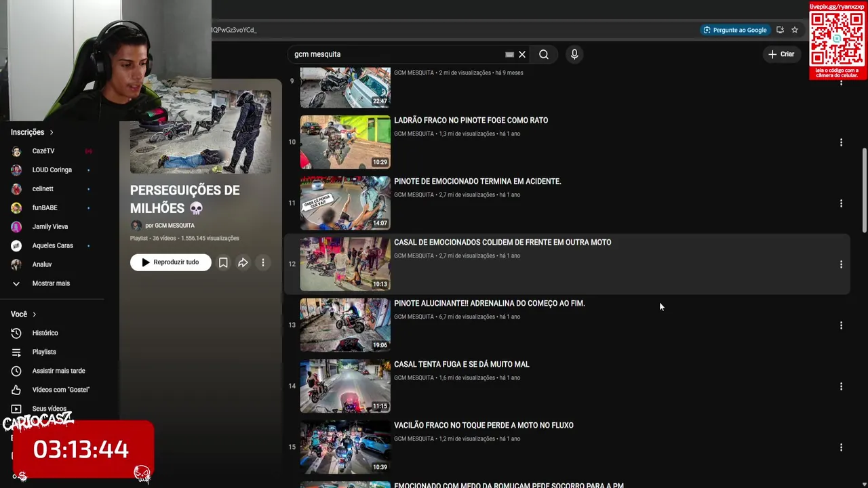Save playlist with bookmark icon
This screenshot has height=488, width=868.
coord(223,262)
